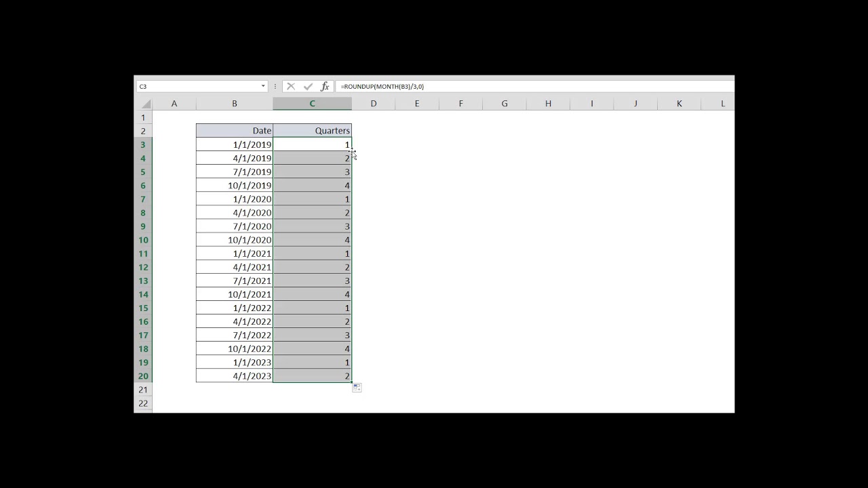This screenshot has width=868, height=488.
Task: Select column G header
Action: point(505,104)
